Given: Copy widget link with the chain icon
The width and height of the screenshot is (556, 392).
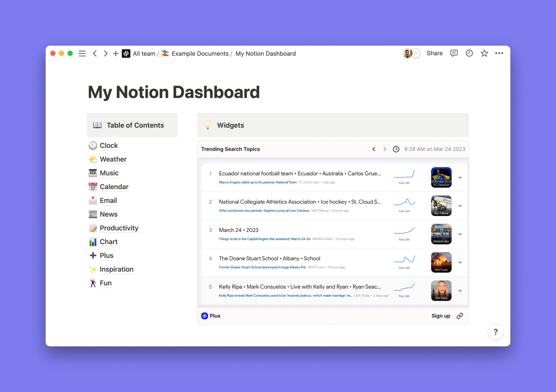Looking at the screenshot, I should pos(460,316).
